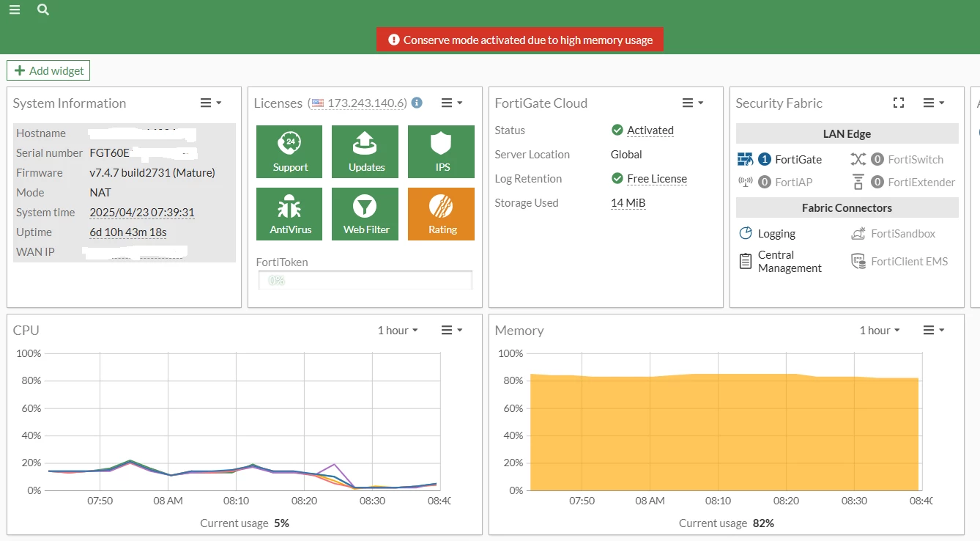
Task: Click the FortiSwitch icon
Action: click(x=858, y=159)
